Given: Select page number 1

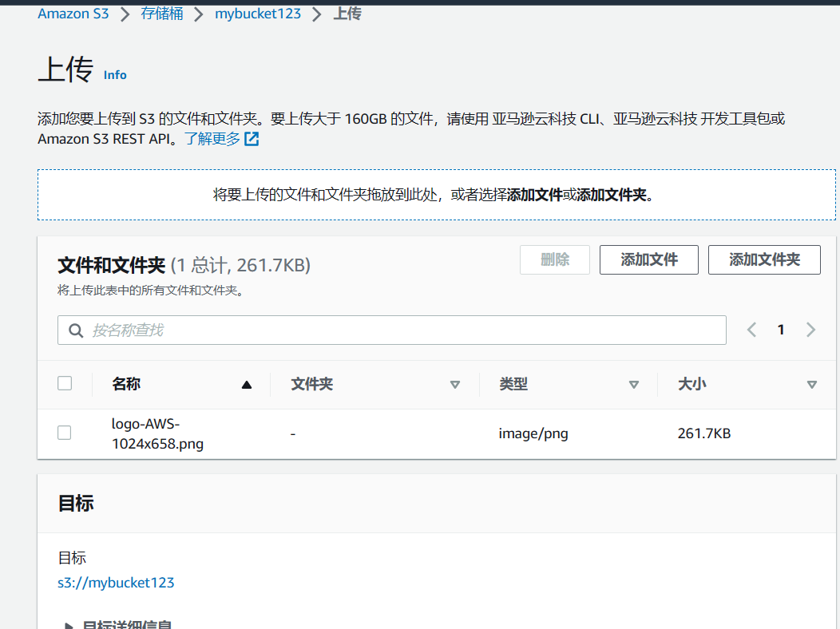Looking at the screenshot, I should [x=781, y=330].
